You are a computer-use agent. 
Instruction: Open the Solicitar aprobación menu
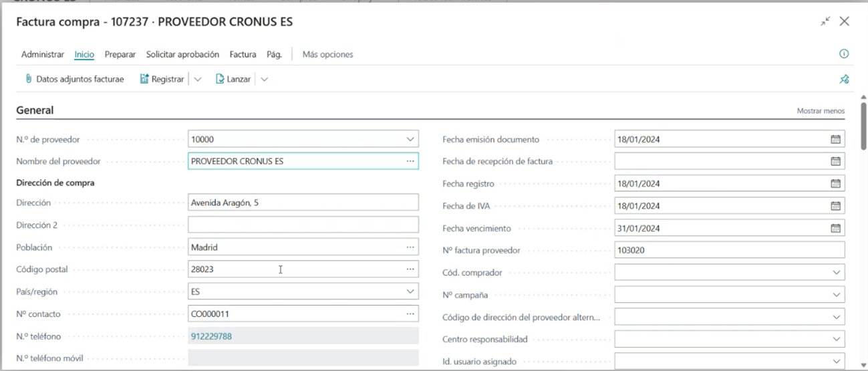[x=182, y=54]
